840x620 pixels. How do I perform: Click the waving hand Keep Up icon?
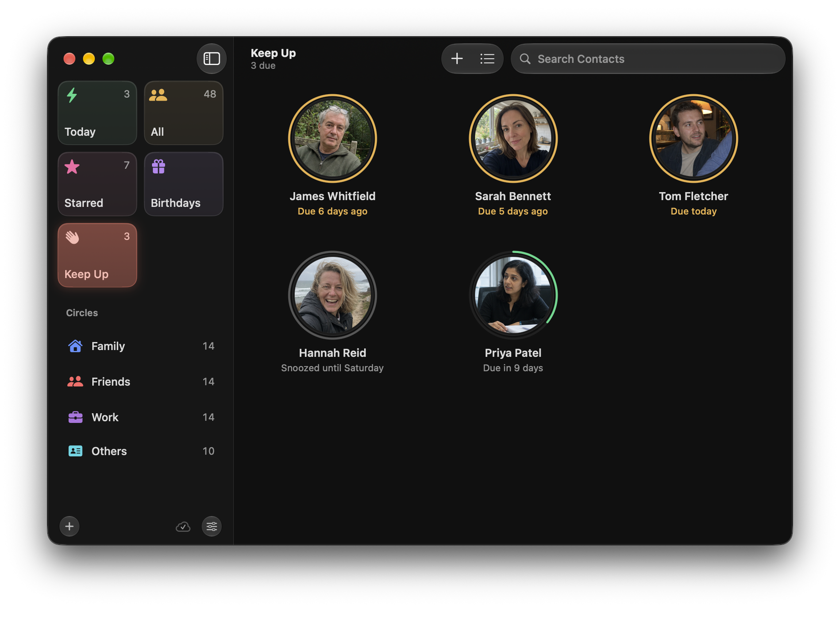coord(73,237)
